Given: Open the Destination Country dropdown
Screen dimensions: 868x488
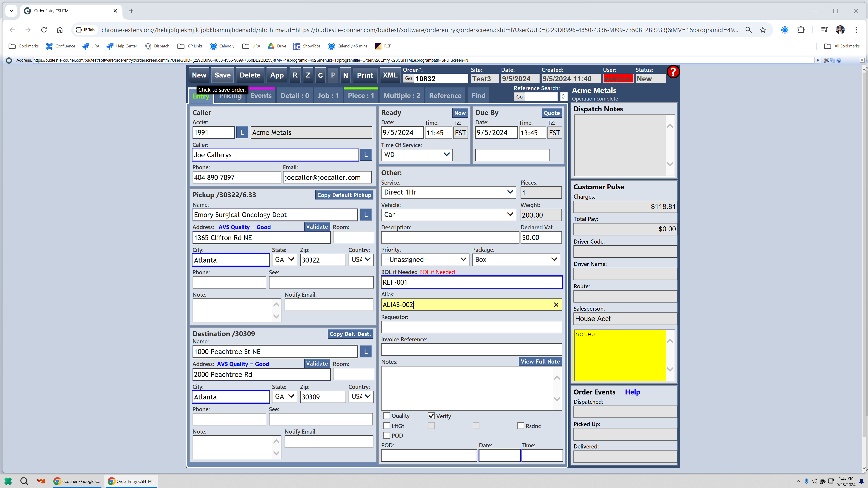Looking at the screenshot, I should coord(361,396).
